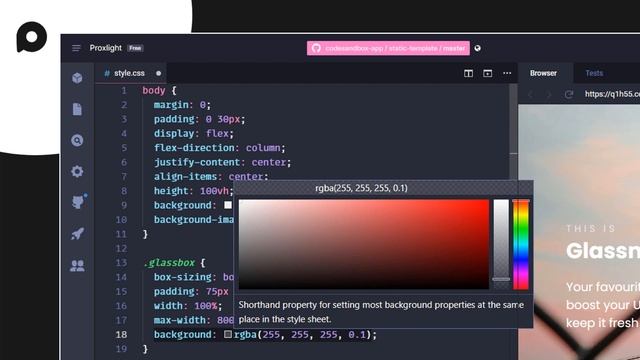The image size is (640, 360).
Task: Click the editor vertical scrollbar
Action: [513, 131]
